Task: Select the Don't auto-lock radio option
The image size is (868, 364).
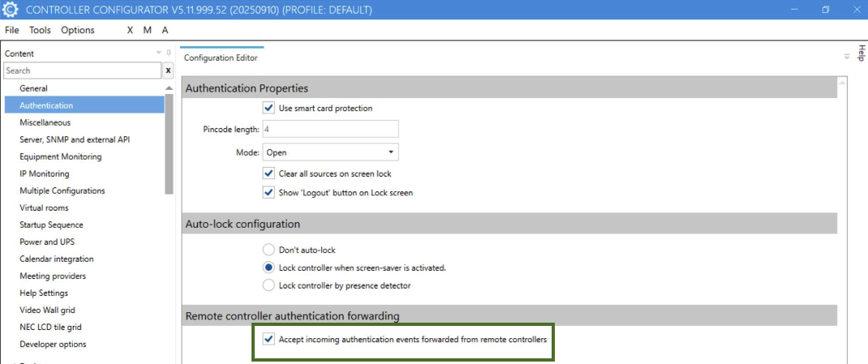Action: coord(269,250)
